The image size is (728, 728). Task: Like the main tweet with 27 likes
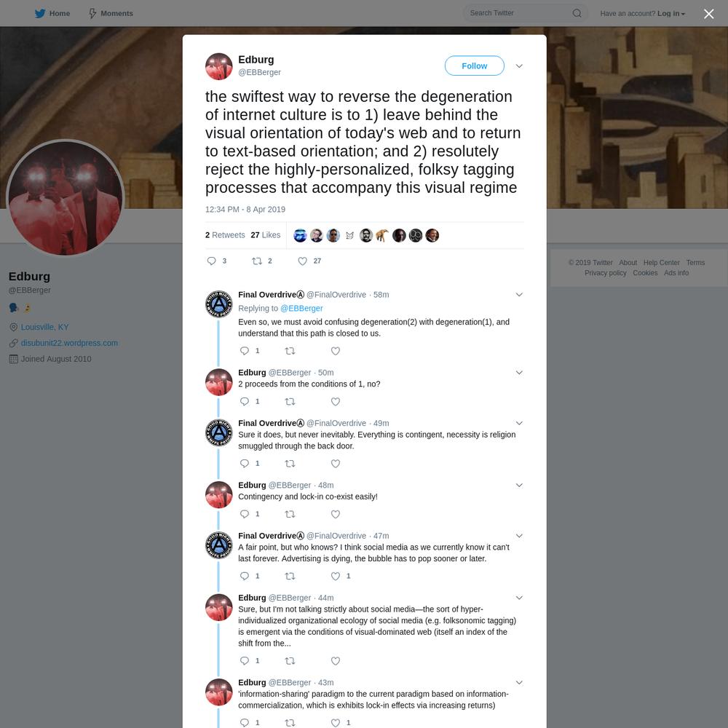click(x=302, y=261)
